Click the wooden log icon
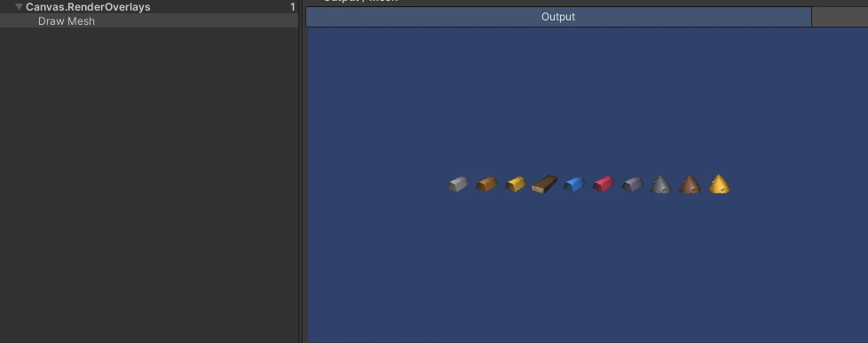Screen dimensions: 868x343 click(x=544, y=184)
